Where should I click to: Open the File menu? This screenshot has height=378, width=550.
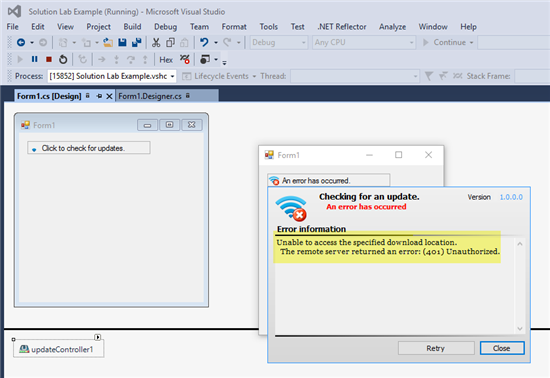13,27
